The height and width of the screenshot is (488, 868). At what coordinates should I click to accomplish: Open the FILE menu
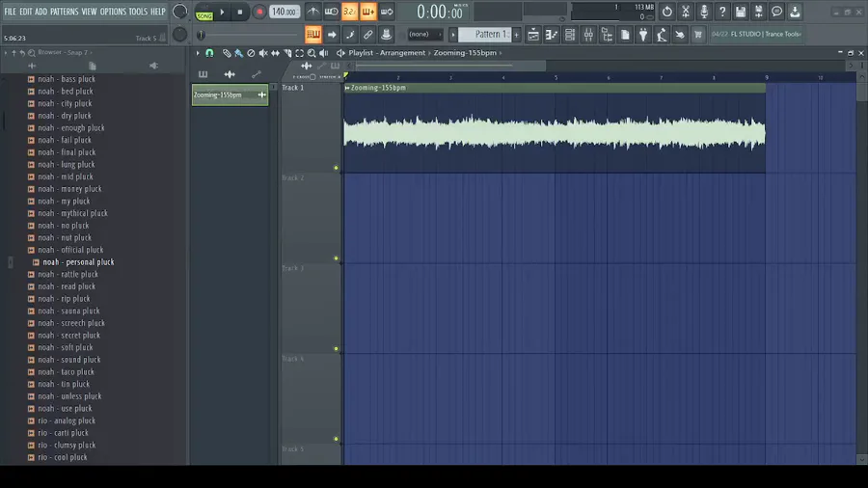(10, 11)
